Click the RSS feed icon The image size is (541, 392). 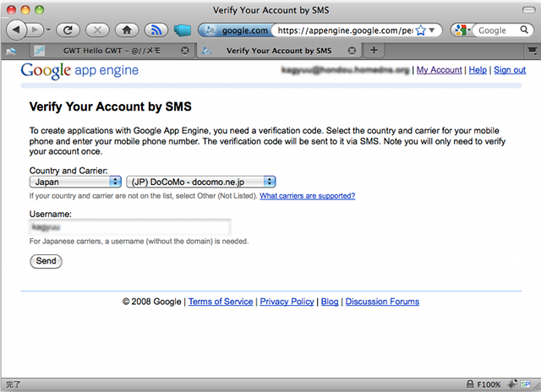pos(155,30)
